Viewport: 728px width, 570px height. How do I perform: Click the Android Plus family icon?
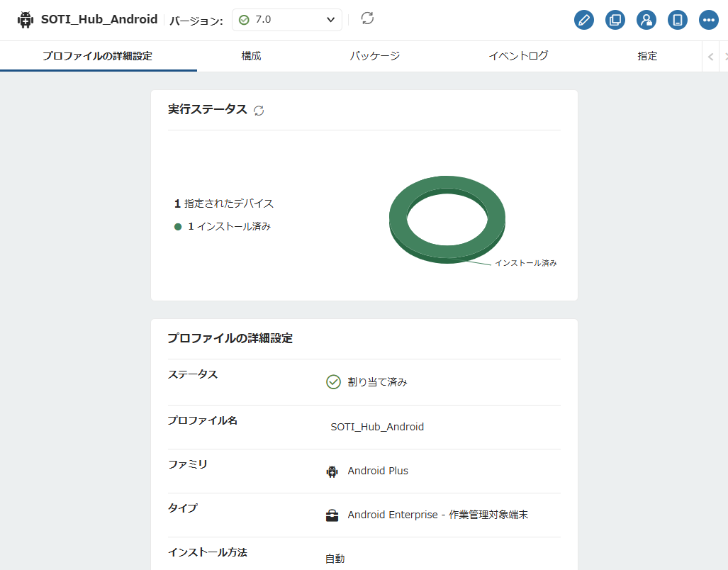332,471
